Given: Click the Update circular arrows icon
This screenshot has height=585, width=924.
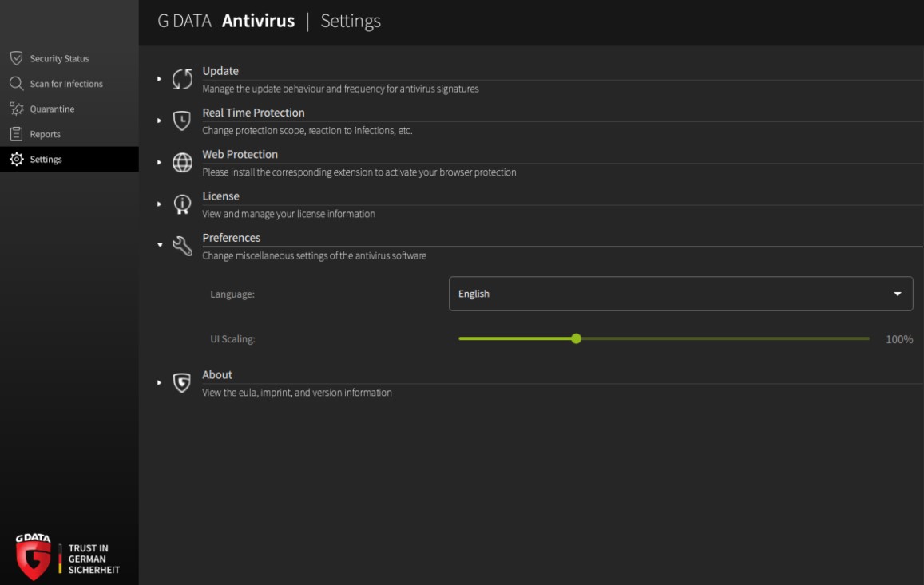Looking at the screenshot, I should (182, 79).
